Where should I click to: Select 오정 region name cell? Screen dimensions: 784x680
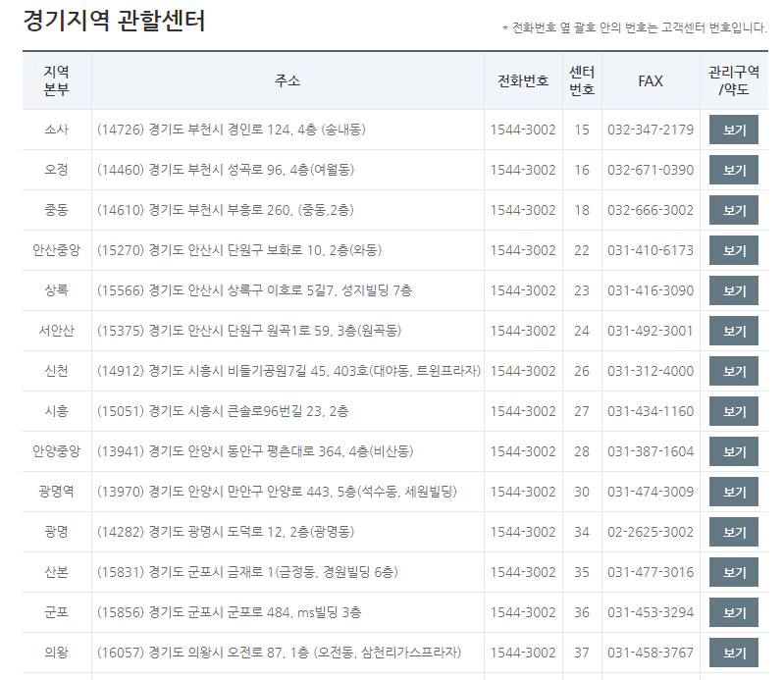tap(57, 170)
